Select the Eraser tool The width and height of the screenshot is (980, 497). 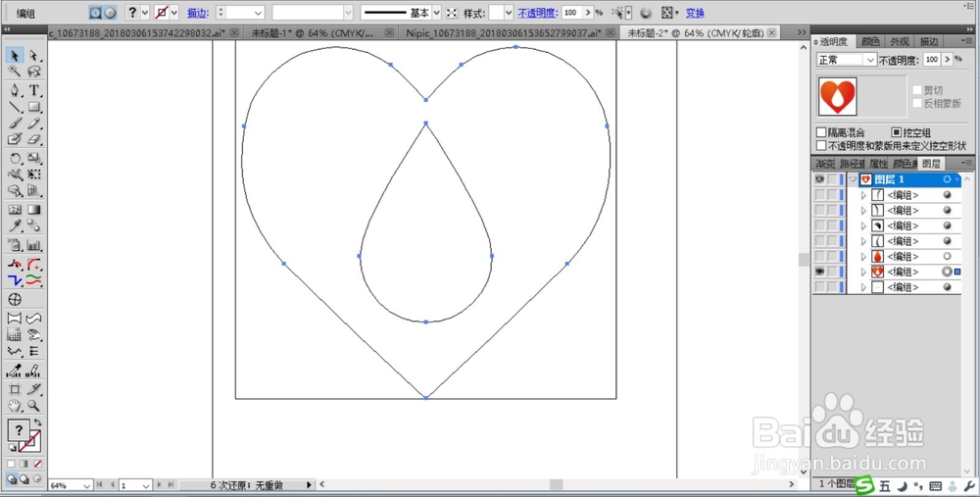tap(33, 139)
